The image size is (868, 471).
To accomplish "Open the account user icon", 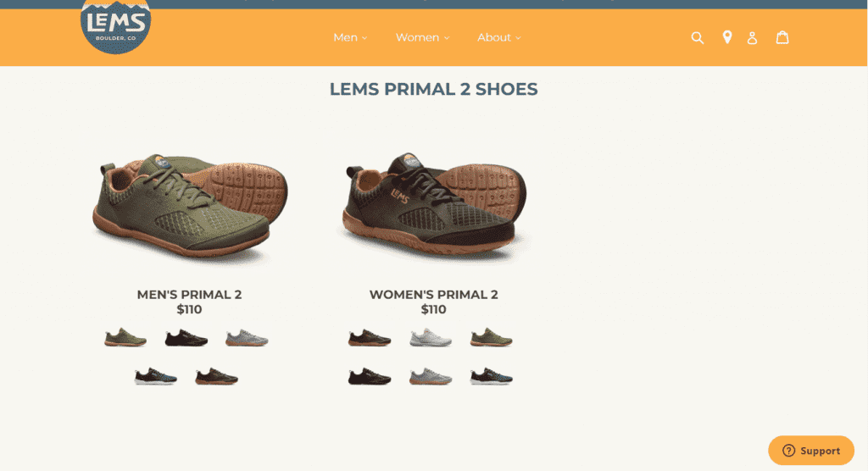I will pyautogui.click(x=752, y=37).
